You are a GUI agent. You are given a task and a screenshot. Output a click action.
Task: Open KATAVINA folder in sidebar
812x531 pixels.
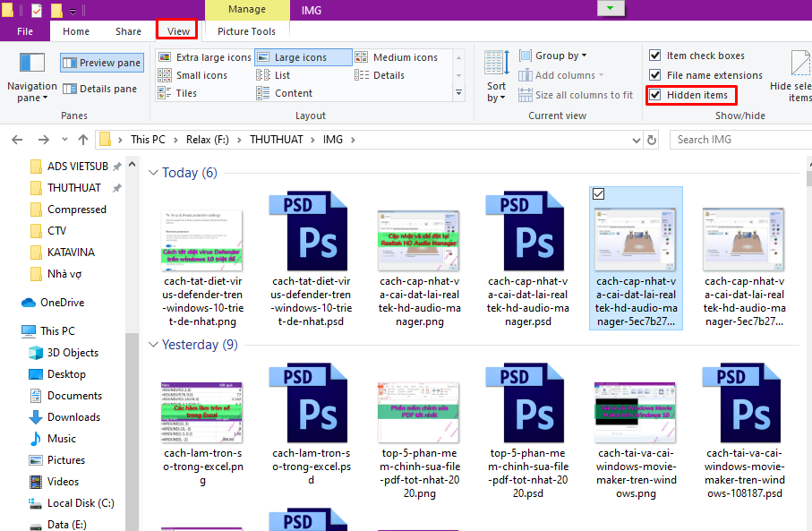71,253
